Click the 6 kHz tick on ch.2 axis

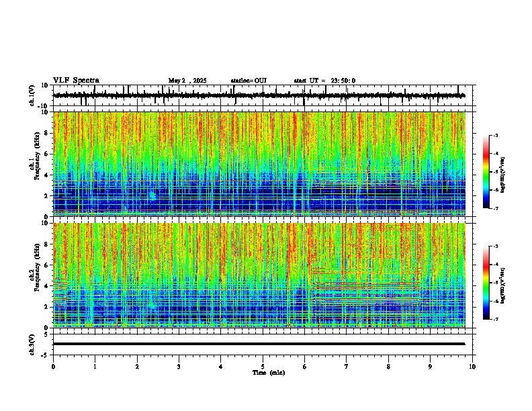(47, 265)
